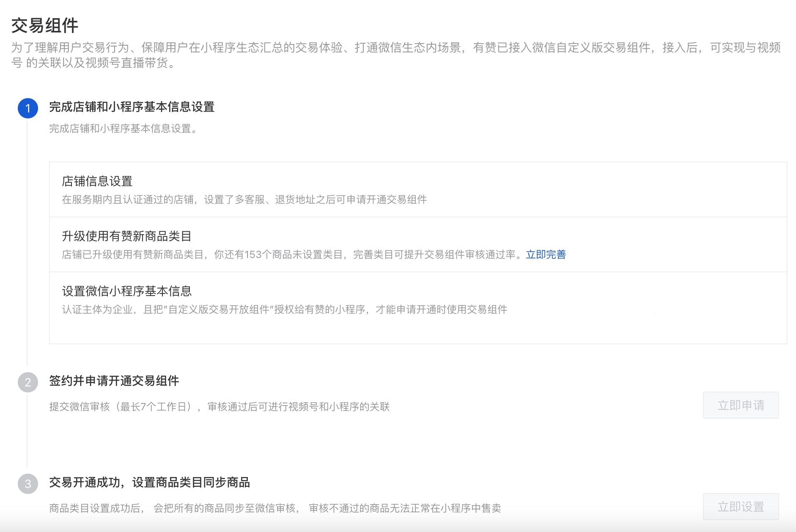Click the 商品类目设置成功后 description text
Image resolution: width=796 pixels, height=532 pixels.
(275, 508)
